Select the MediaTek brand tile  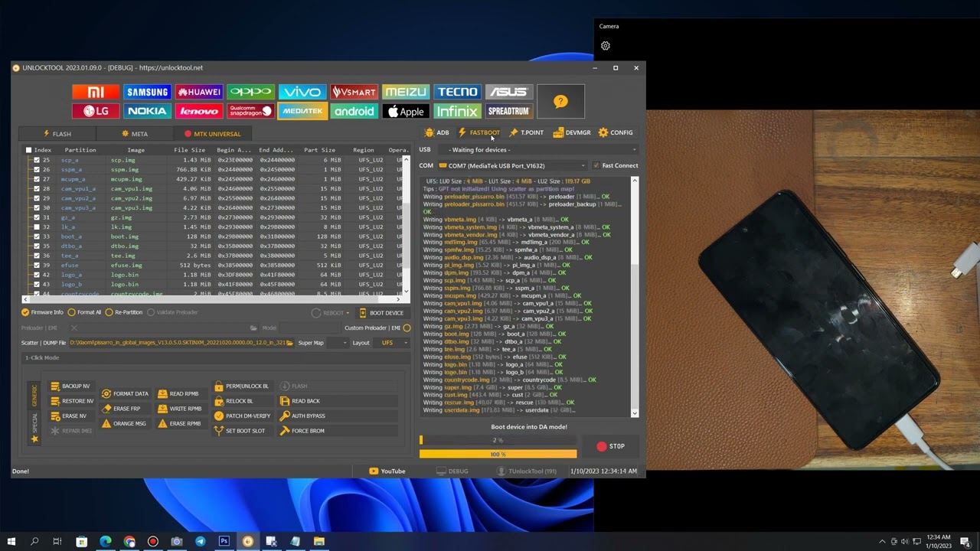click(302, 111)
